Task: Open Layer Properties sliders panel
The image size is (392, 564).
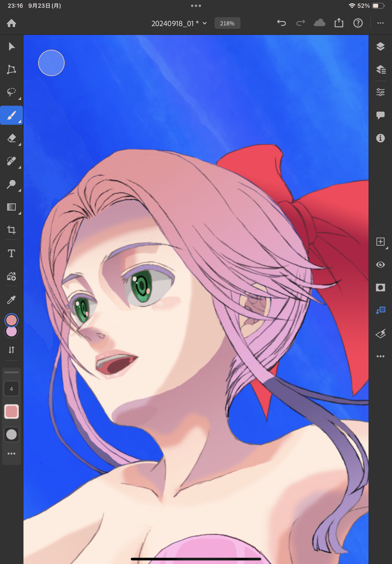Action: tap(381, 92)
